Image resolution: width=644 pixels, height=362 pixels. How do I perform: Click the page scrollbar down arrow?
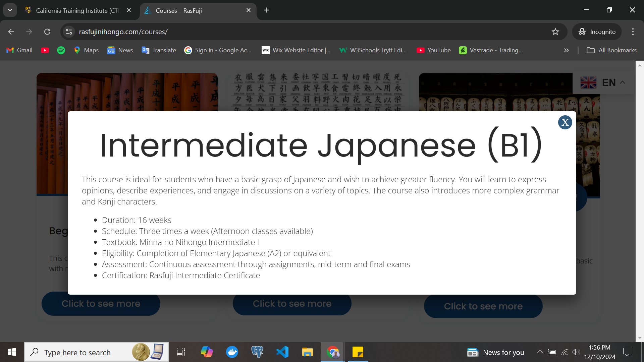pyautogui.click(x=640, y=338)
